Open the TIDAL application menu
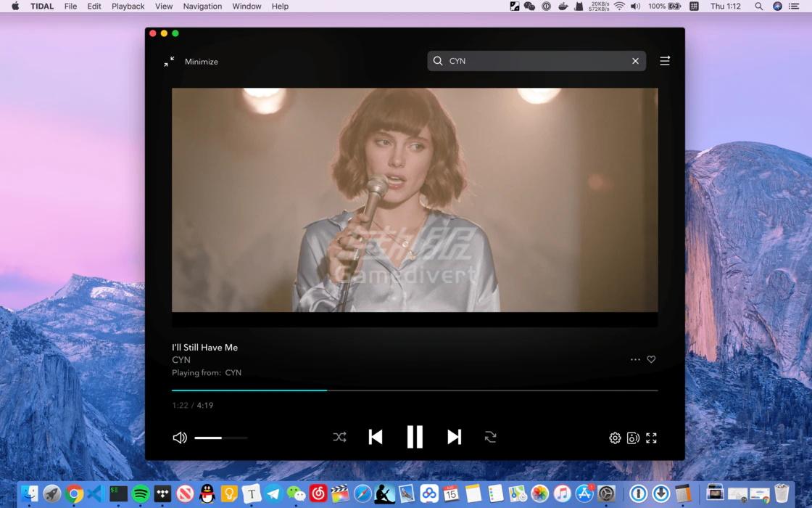Viewport: 812px width, 508px height. 42,7
